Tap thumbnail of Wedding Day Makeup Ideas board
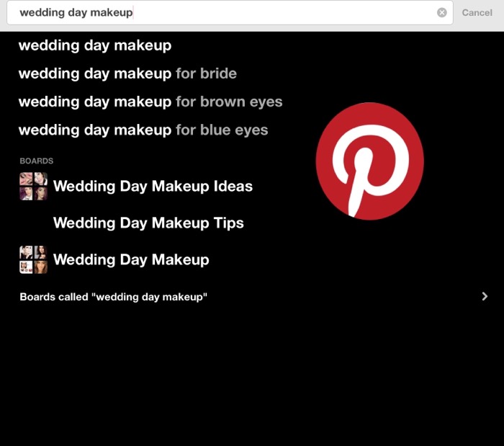This screenshot has width=504, height=446. (33, 186)
